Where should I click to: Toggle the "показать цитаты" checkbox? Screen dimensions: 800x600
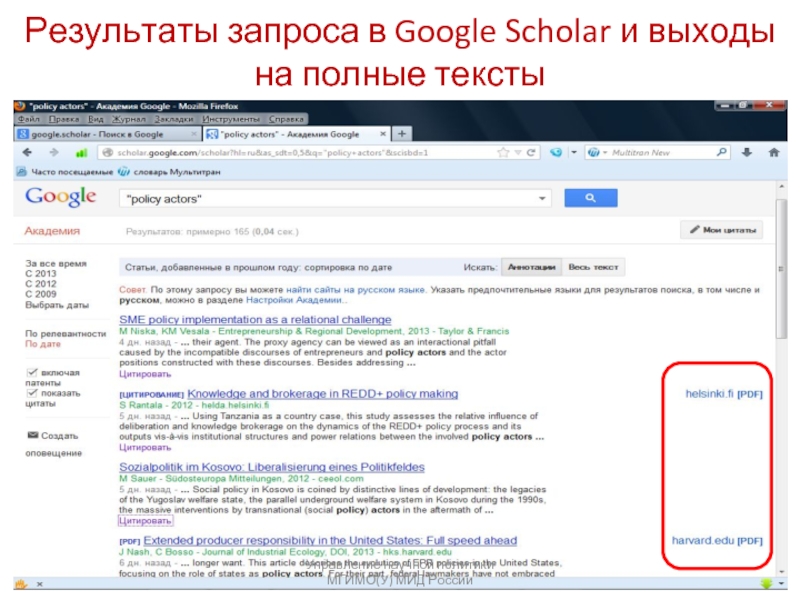point(32,392)
